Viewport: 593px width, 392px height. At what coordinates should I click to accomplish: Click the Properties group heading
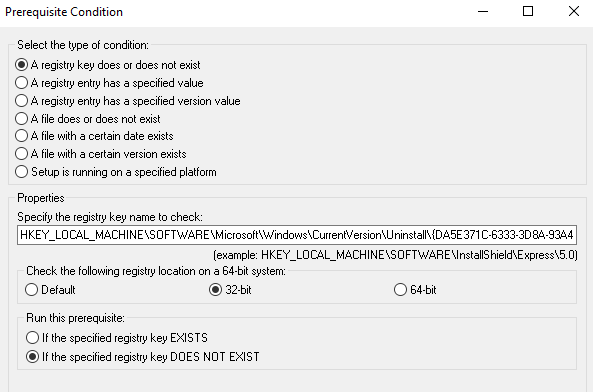(x=41, y=198)
